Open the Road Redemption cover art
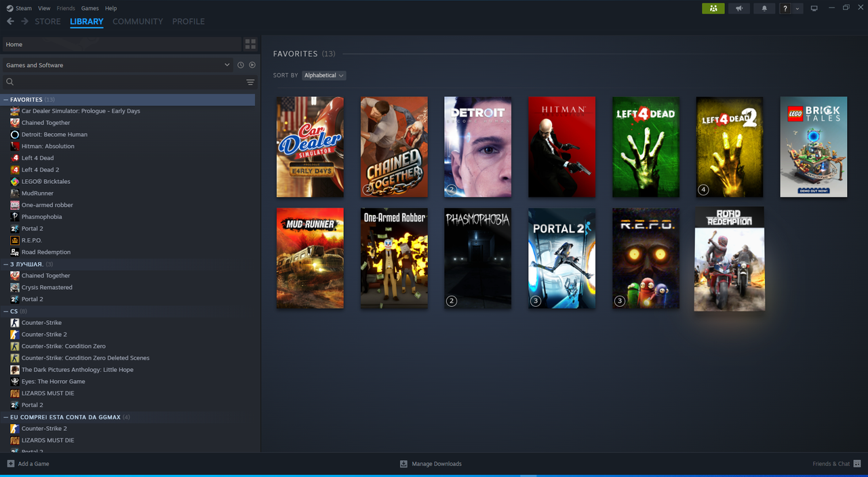The width and height of the screenshot is (868, 477). pyautogui.click(x=730, y=259)
